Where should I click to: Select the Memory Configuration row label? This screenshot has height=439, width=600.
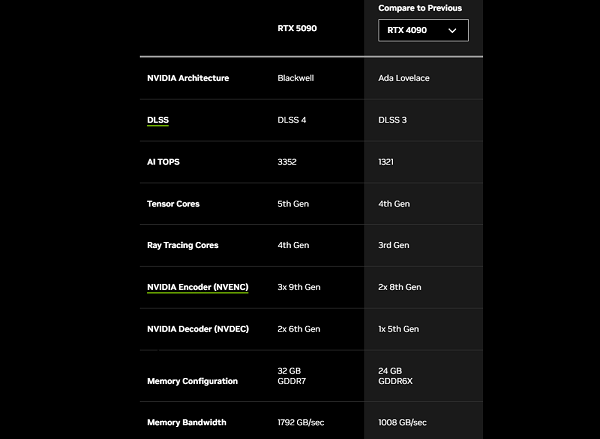coord(192,381)
